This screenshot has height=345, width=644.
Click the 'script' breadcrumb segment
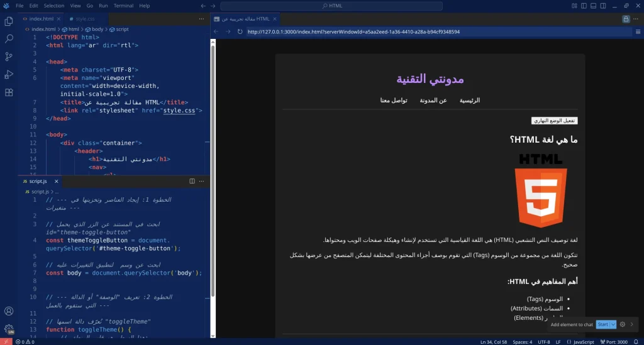[x=119, y=29]
